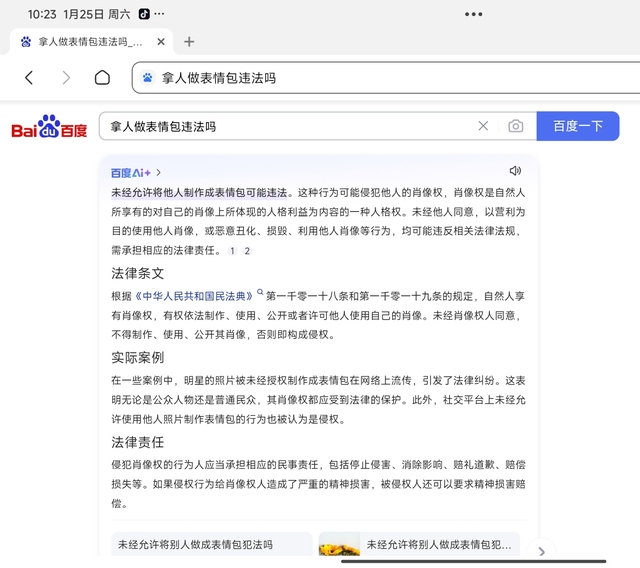Screen dimensions: 640x568
Task: Show more related cards with right chevron
Action: 541,551
